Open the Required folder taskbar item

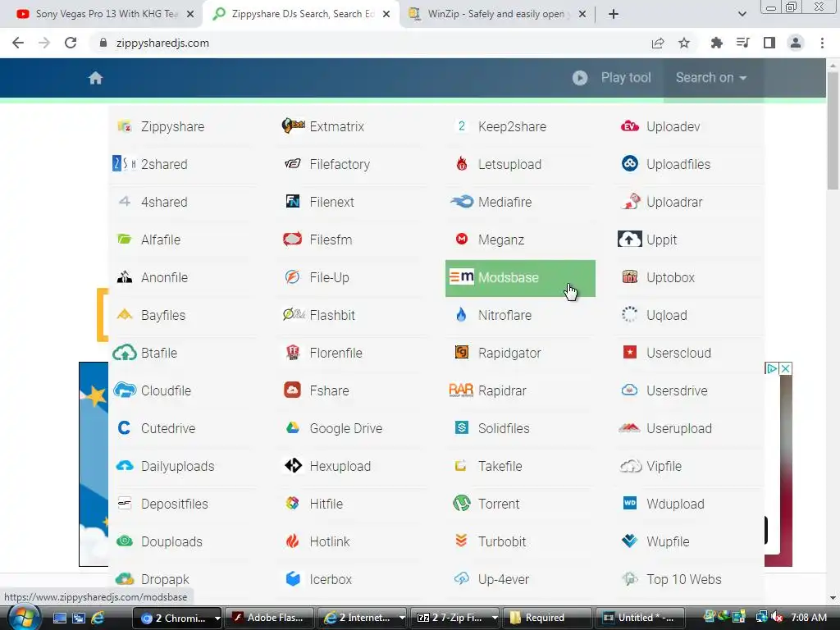549,618
